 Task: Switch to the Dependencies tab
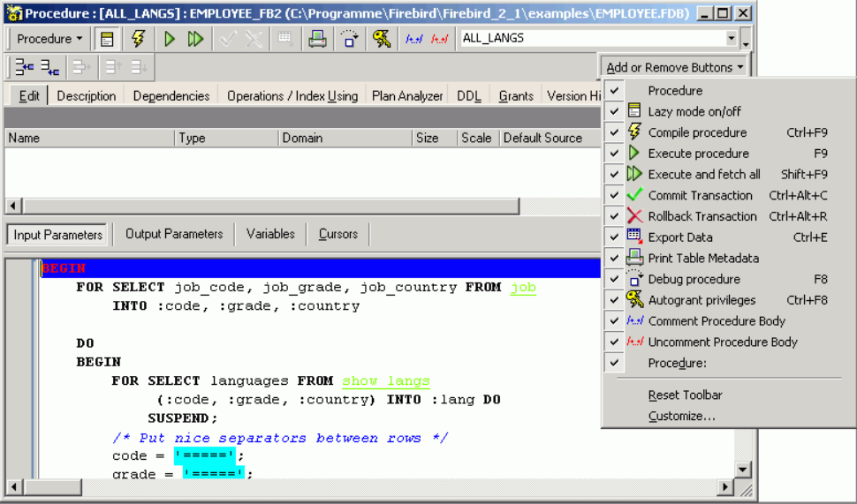point(171,96)
